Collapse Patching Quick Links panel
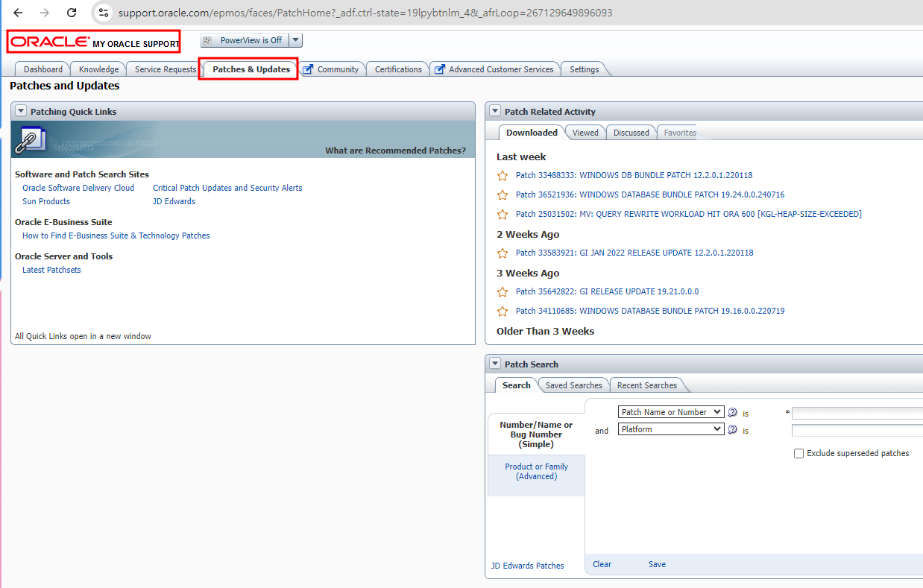 21,111
